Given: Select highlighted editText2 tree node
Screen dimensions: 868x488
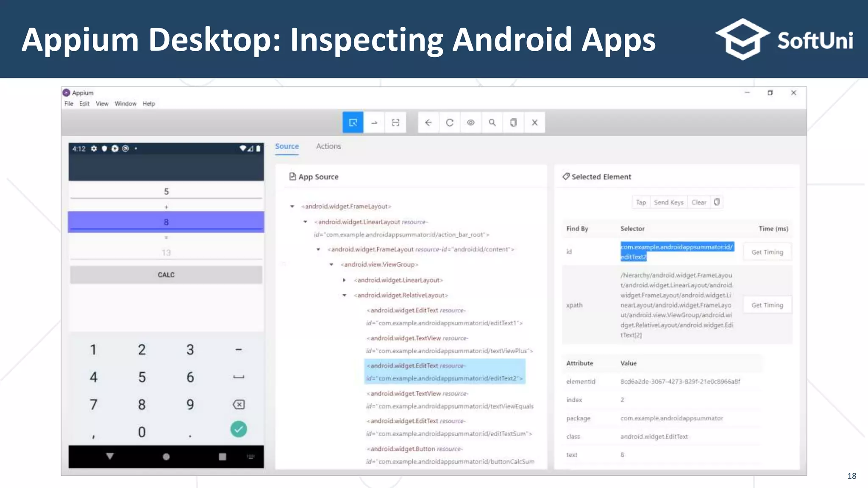Looking at the screenshot, I should click(445, 372).
